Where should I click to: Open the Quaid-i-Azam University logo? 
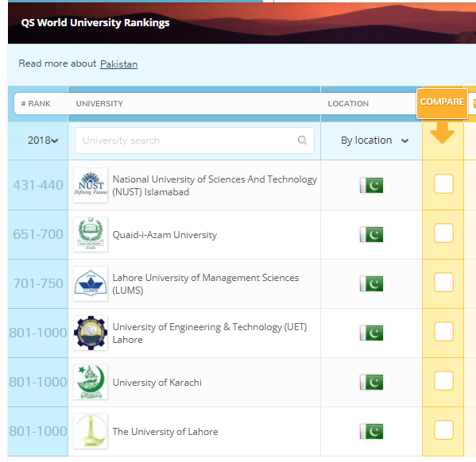91,234
